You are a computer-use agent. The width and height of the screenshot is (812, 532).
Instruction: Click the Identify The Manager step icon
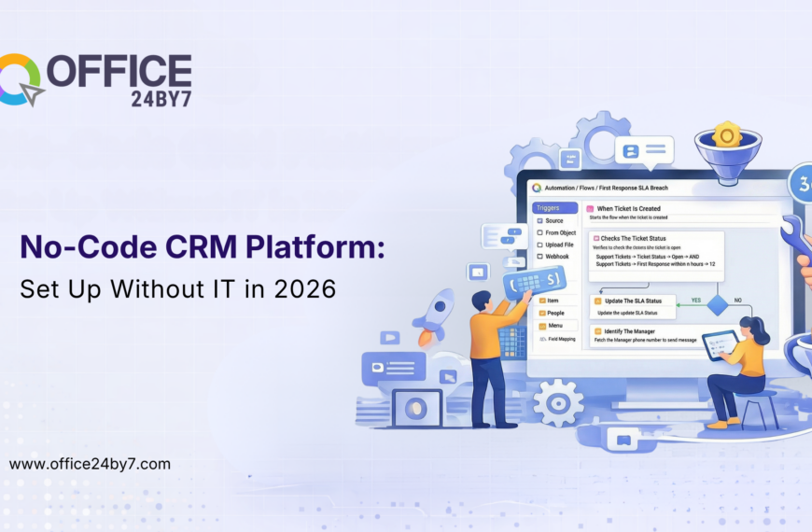(597, 331)
